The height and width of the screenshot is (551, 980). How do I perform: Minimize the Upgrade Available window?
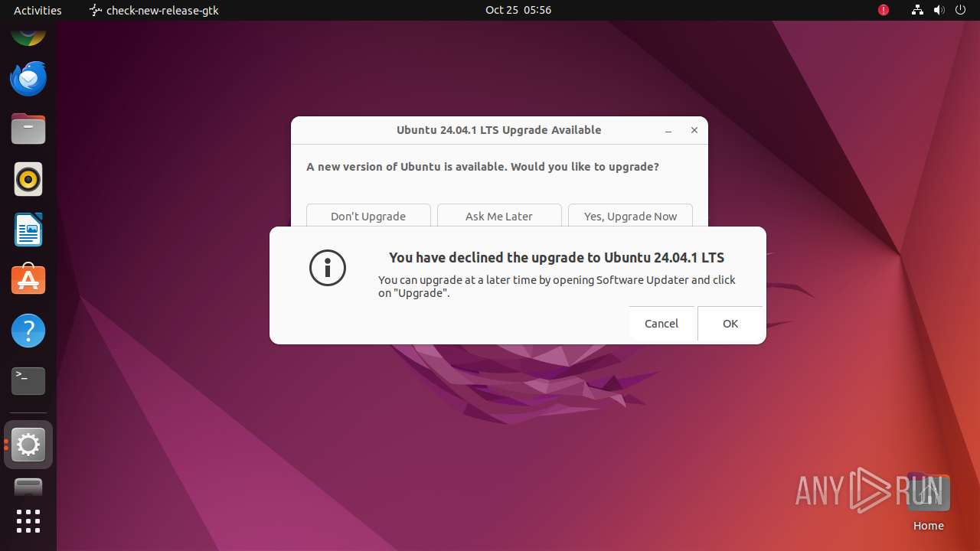668,131
